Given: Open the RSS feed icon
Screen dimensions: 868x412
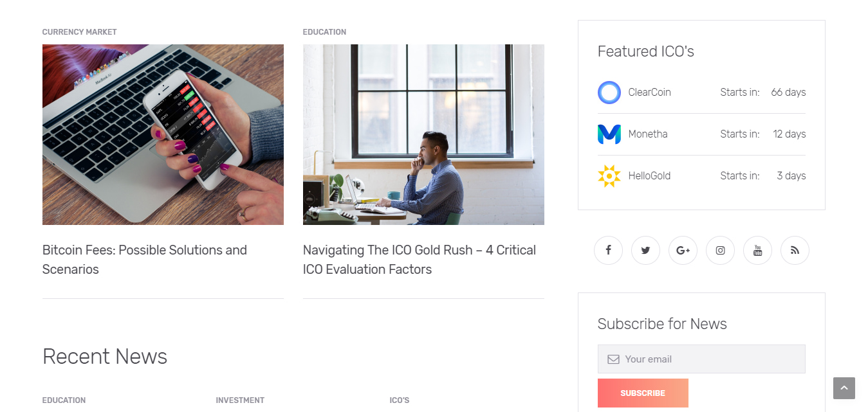Looking at the screenshot, I should 795,251.
